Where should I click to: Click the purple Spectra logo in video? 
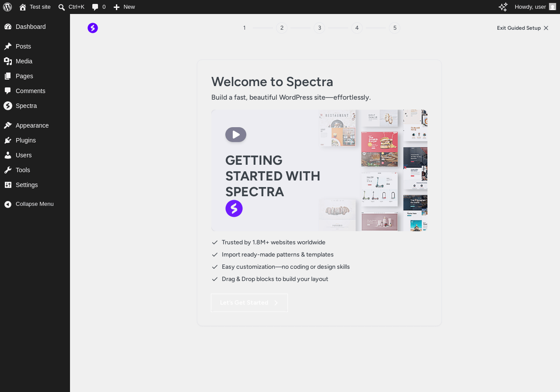[234, 208]
